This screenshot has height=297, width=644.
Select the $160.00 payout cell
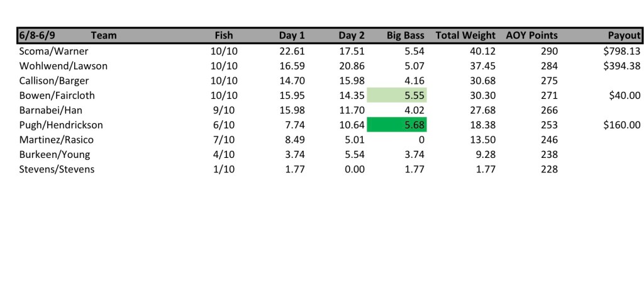pyautogui.click(x=621, y=125)
